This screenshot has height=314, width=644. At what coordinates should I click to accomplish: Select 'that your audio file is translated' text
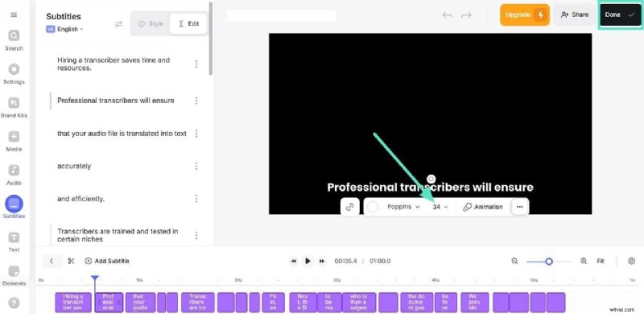pyautogui.click(x=122, y=134)
